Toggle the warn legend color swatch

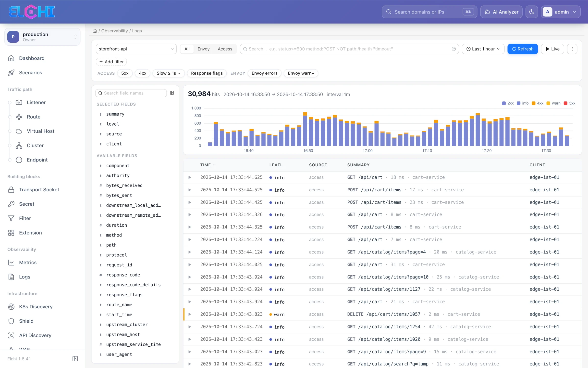tap(548, 103)
